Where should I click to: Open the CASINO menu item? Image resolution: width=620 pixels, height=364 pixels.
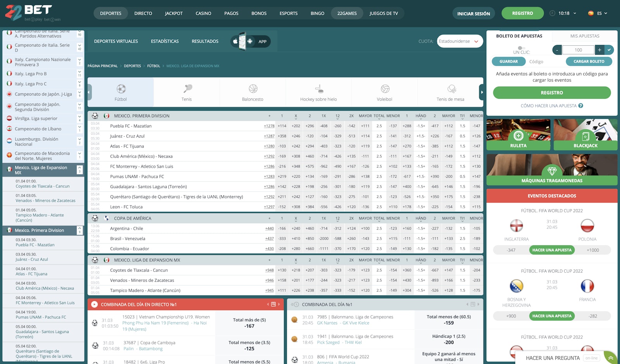tap(203, 13)
